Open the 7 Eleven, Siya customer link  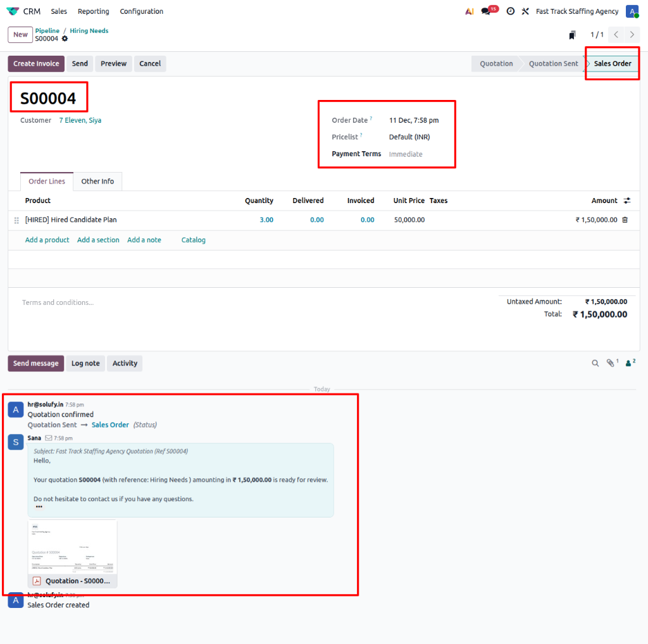[80, 120]
